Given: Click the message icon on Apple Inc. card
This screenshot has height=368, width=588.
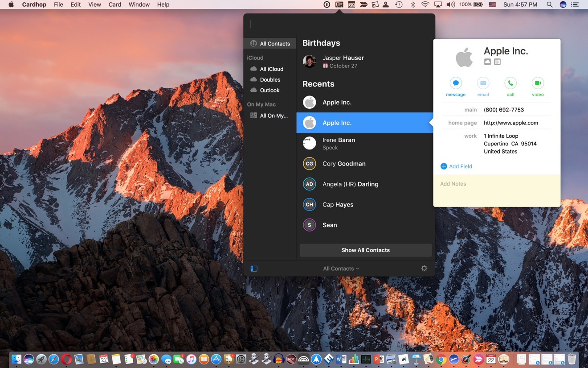Looking at the screenshot, I should tap(456, 83).
